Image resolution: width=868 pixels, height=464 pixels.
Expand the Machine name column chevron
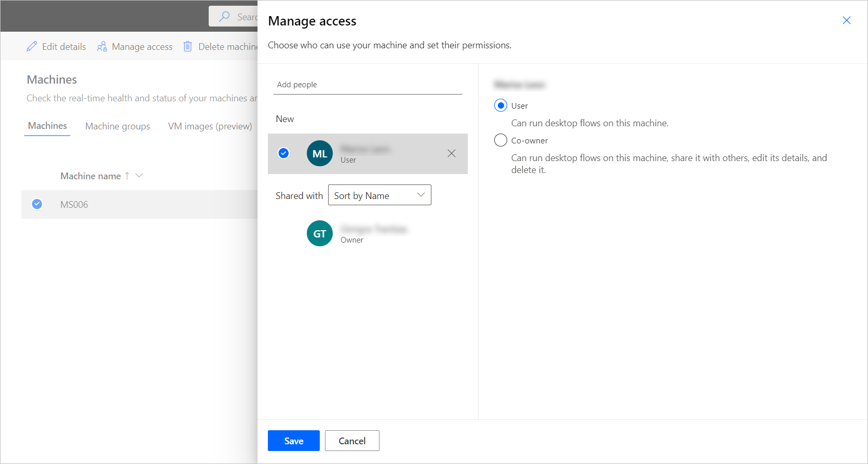pos(139,176)
